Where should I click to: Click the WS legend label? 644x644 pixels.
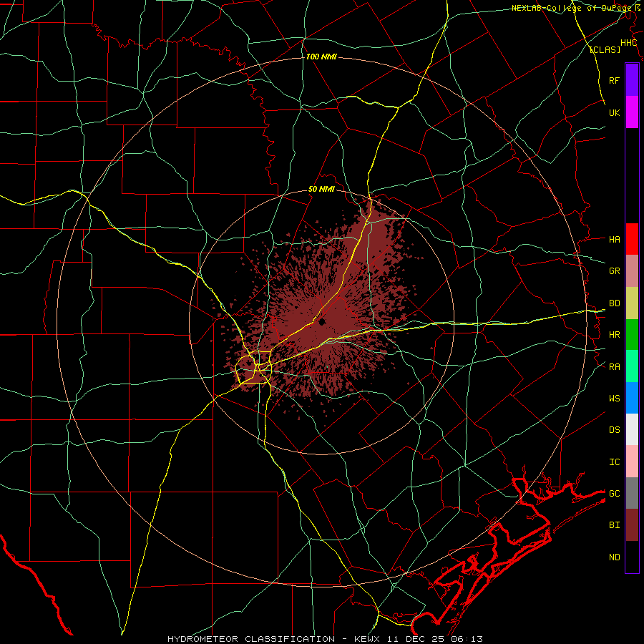[614, 398]
